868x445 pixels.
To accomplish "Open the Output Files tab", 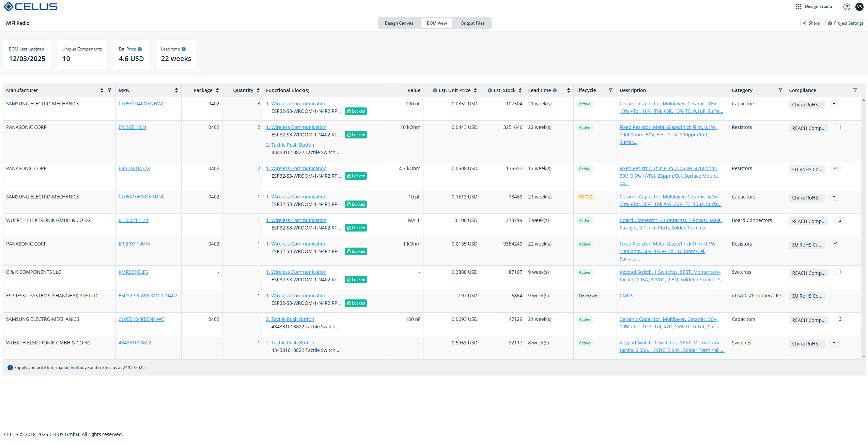I will (x=472, y=23).
